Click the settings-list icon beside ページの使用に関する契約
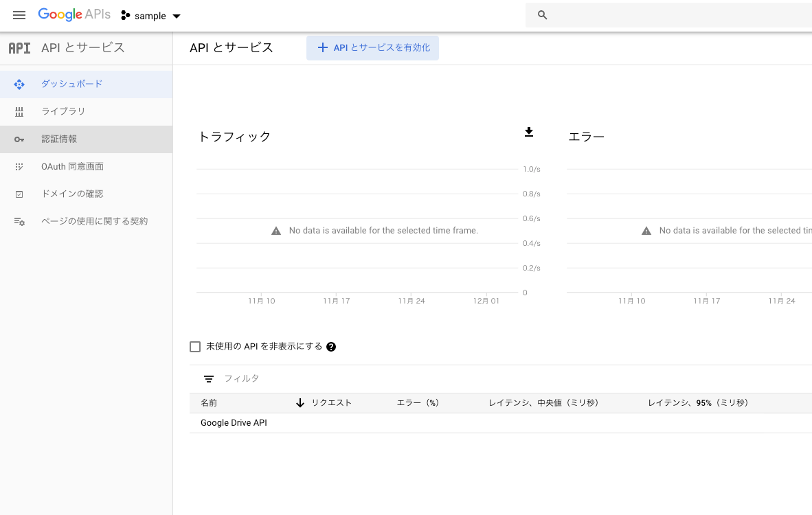This screenshot has height=515, width=812. point(19,222)
